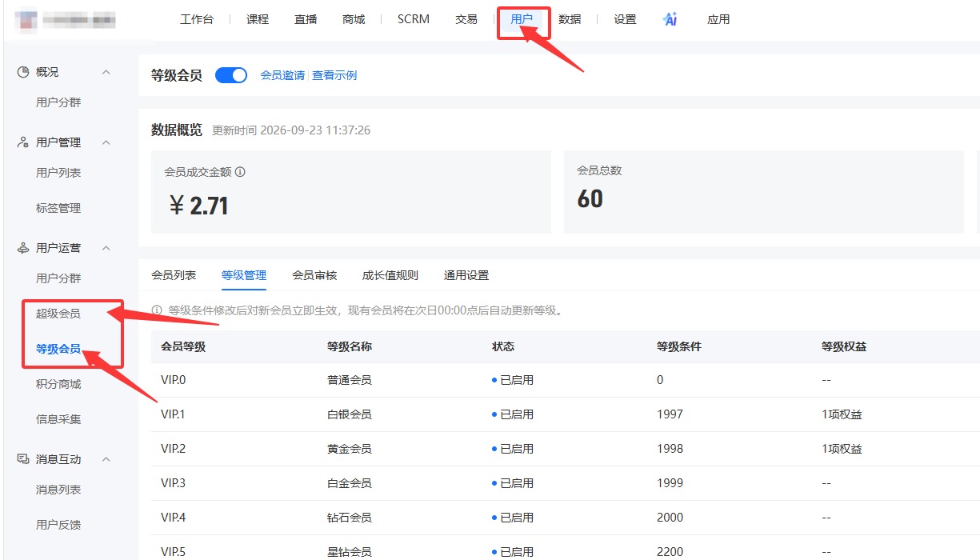Open 数据 in the top navigation

[570, 19]
